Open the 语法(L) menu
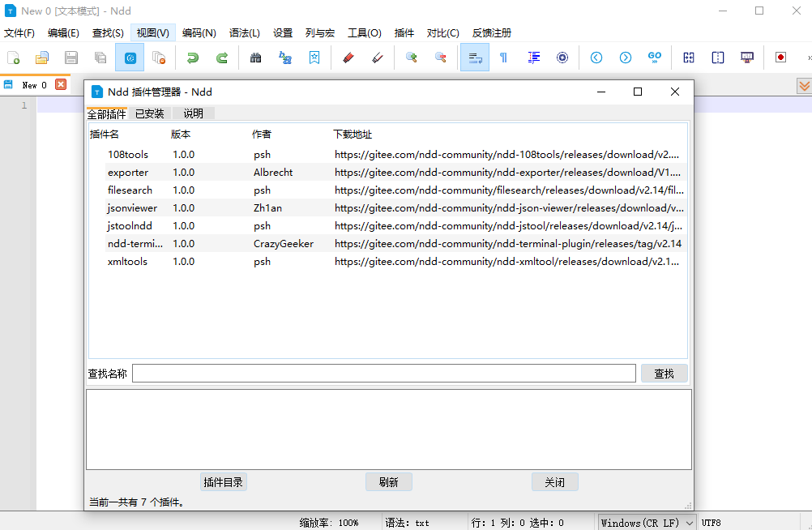812x530 pixels. [245, 33]
